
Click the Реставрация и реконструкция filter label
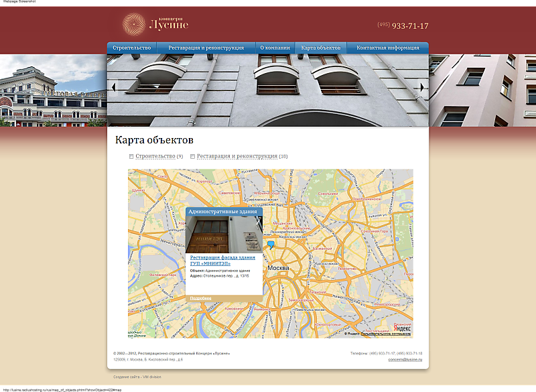click(237, 156)
